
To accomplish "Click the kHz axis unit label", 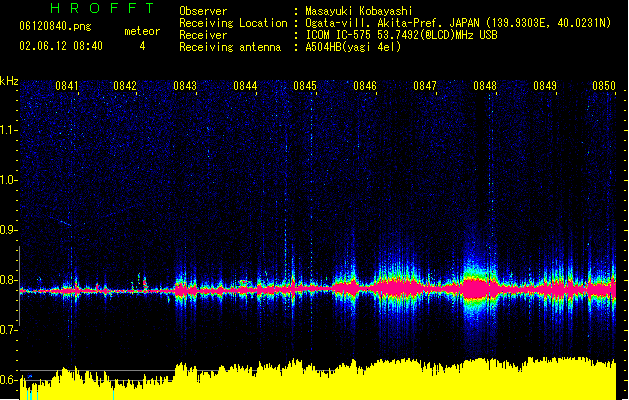I will pos(9,81).
